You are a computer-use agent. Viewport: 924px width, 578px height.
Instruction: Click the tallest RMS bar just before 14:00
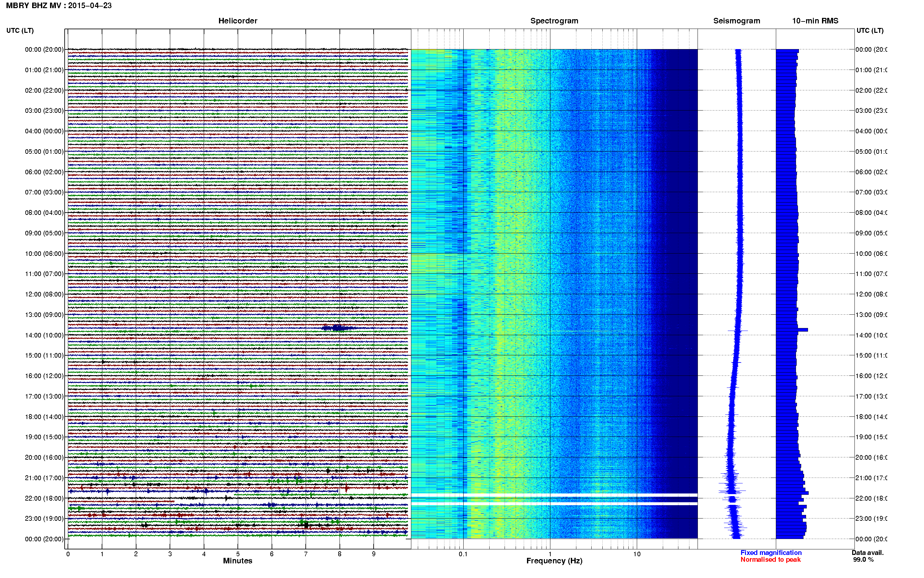click(x=791, y=330)
